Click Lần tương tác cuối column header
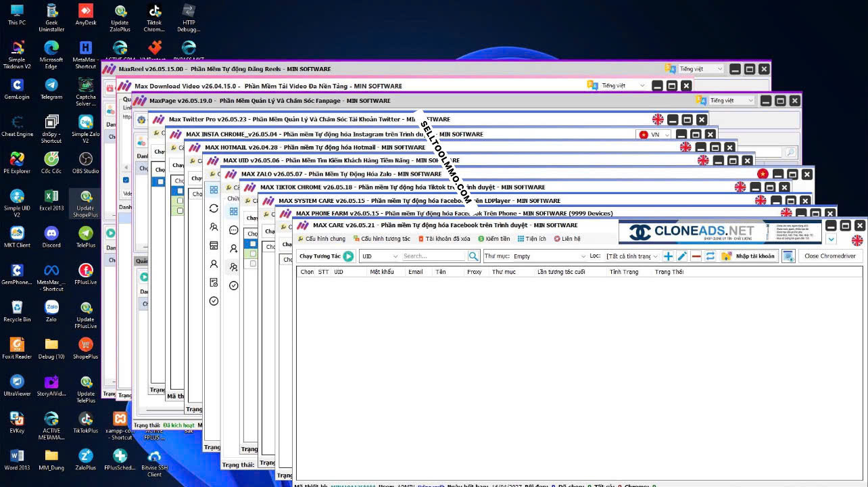Viewport: 868px width, 487px height. click(x=561, y=272)
